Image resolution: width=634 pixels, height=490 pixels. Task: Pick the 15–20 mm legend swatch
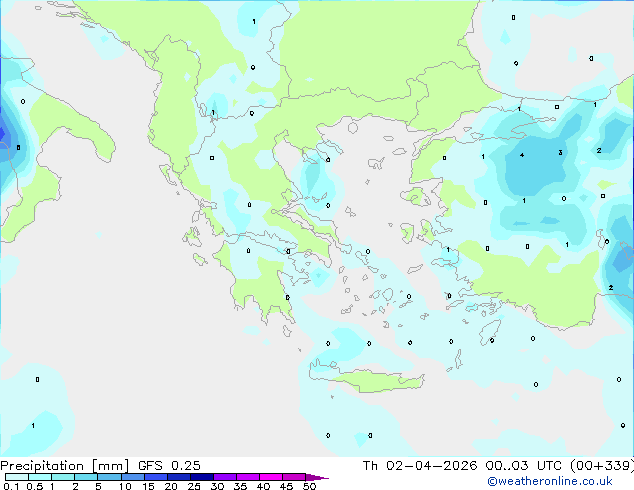[156, 477]
